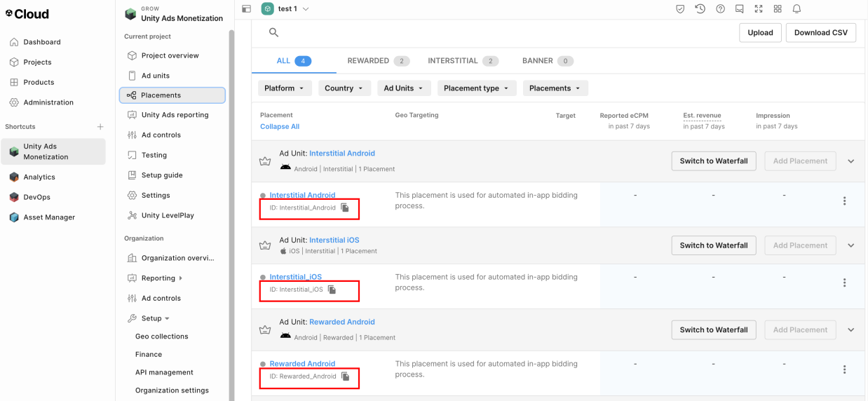Go to Ad units page
The image size is (868, 401).
point(155,76)
